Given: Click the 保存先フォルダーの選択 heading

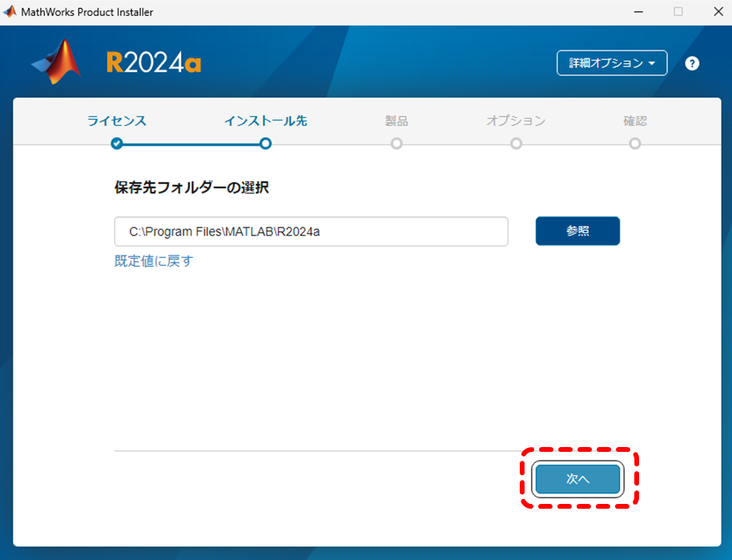Looking at the screenshot, I should point(191,187).
